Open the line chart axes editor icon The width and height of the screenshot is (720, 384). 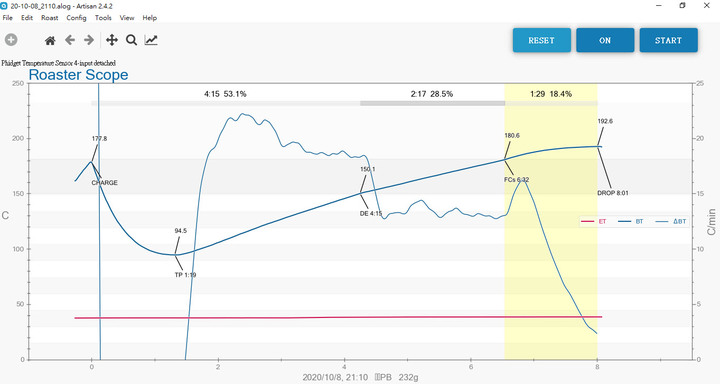tap(151, 40)
